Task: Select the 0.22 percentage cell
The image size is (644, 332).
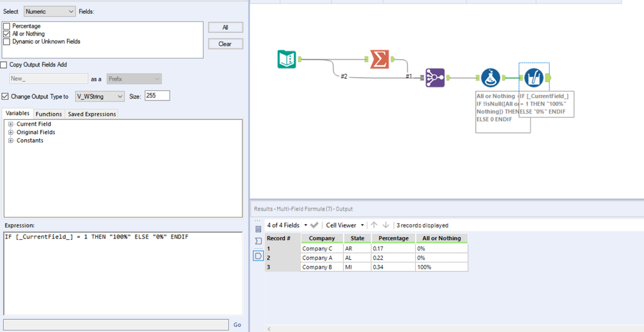Action: point(393,258)
